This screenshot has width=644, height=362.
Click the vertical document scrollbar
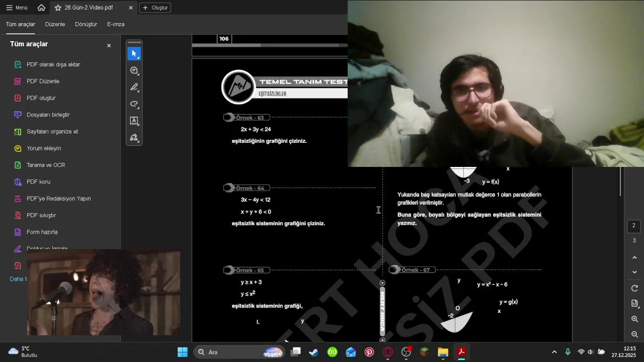click(621, 182)
